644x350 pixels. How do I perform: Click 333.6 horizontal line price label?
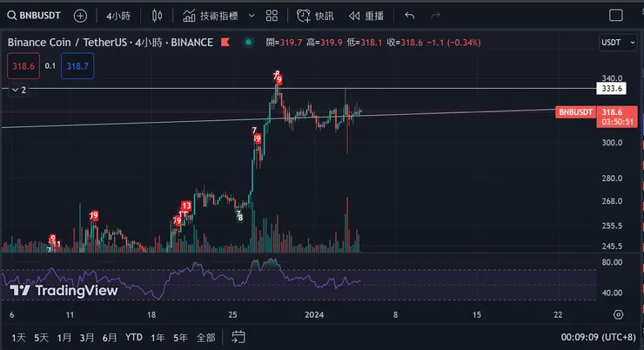tap(611, 88)
